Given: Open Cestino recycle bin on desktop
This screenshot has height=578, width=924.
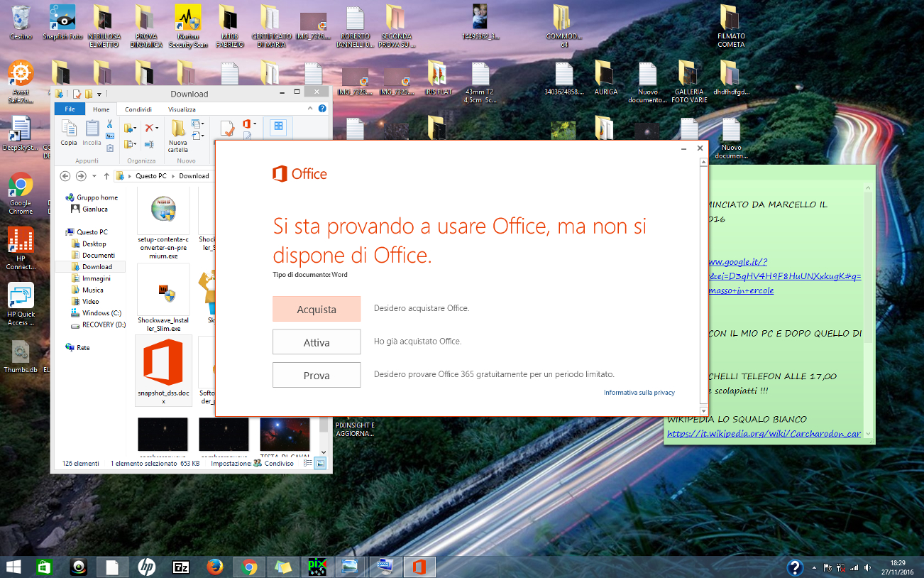Looking at the screenshot, I should coord(21,21).
